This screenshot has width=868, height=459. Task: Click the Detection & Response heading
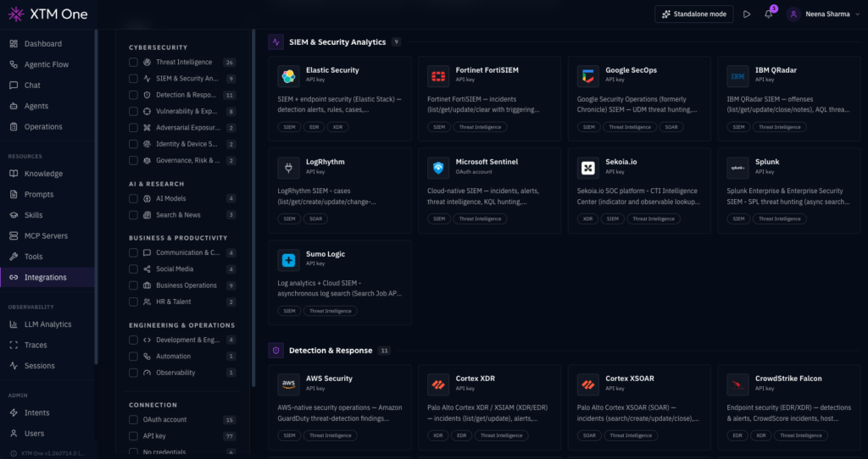click(331, 351)
